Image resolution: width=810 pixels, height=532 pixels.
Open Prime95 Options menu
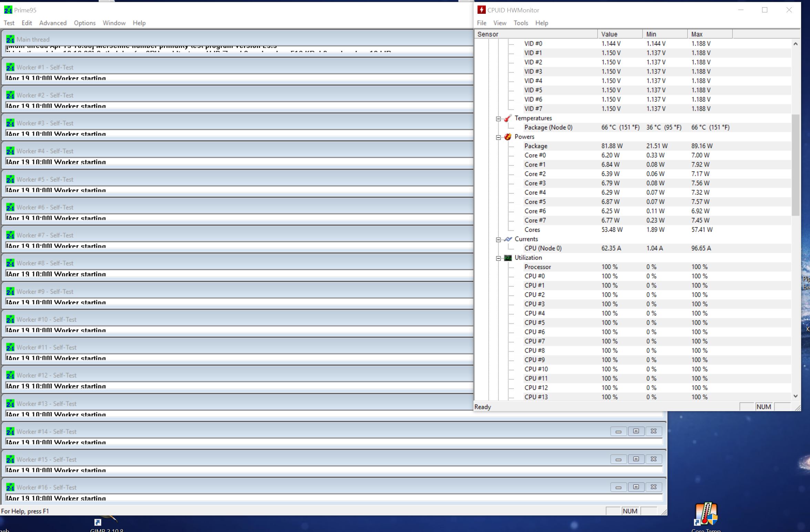(x=84, y=23)
